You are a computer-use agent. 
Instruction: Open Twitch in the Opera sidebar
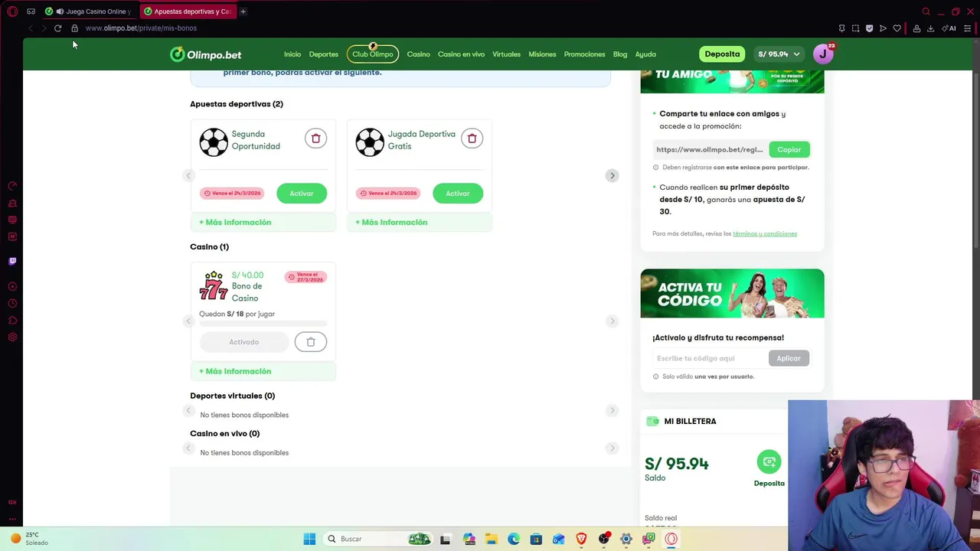pos(12,261)
